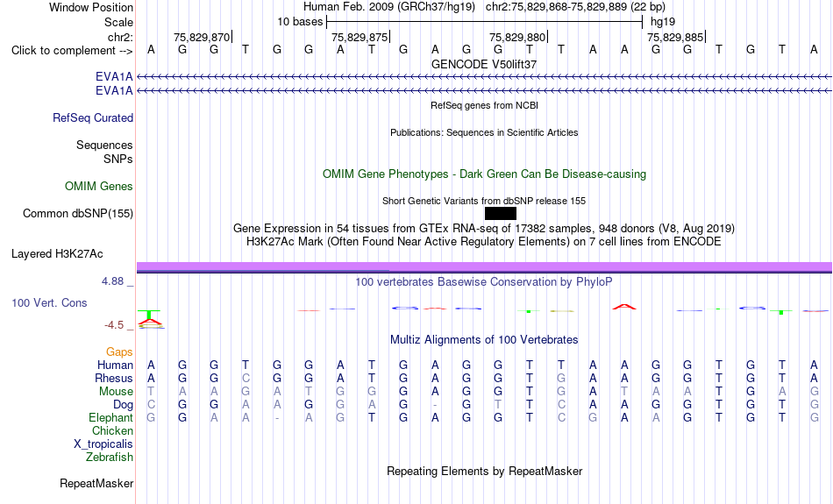Select the black dbSNP variant item
Viewport: 833px width, 504px height.
pyautogui.click(x=501, y=214)
